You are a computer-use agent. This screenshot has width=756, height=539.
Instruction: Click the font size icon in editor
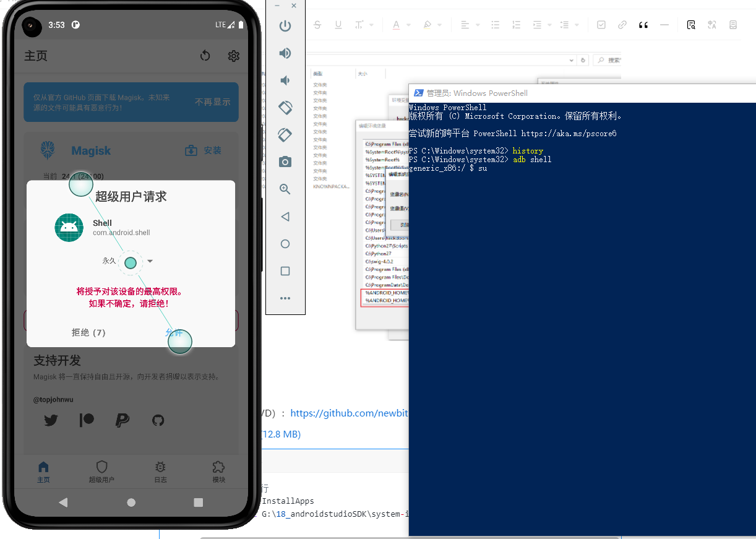[359, 25]
